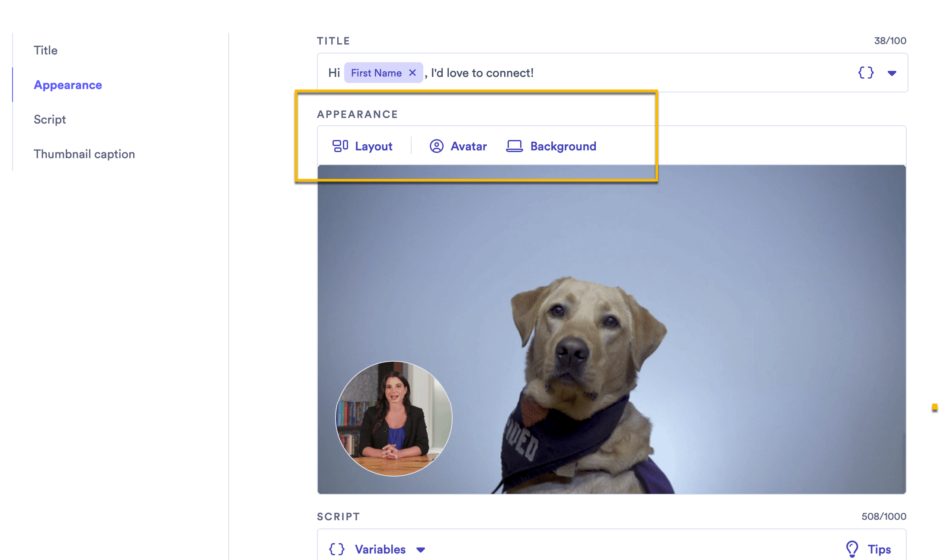940x560 pixels.
Task: Click the person icon next to Avatar
Action: tap(436, 146)
